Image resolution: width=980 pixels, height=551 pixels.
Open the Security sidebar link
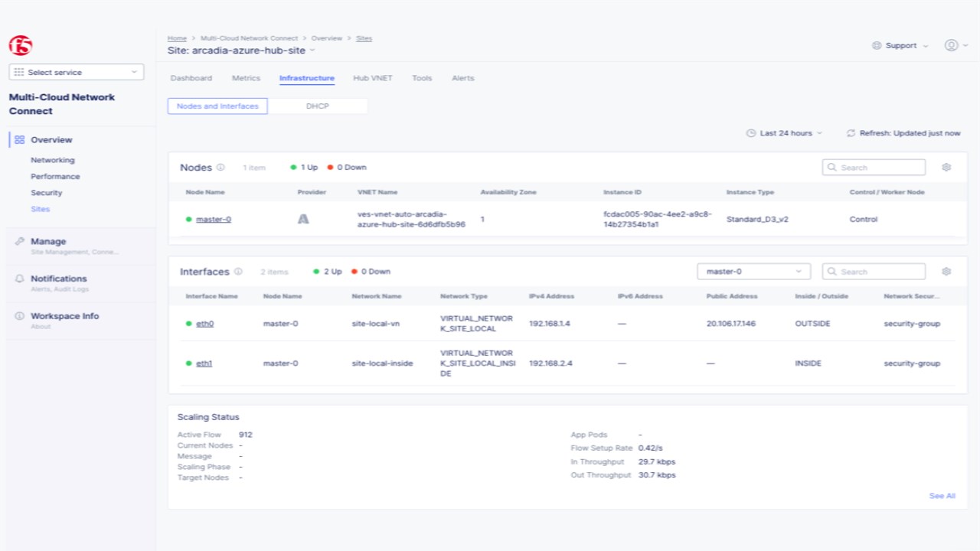click(x=47, y=193)
